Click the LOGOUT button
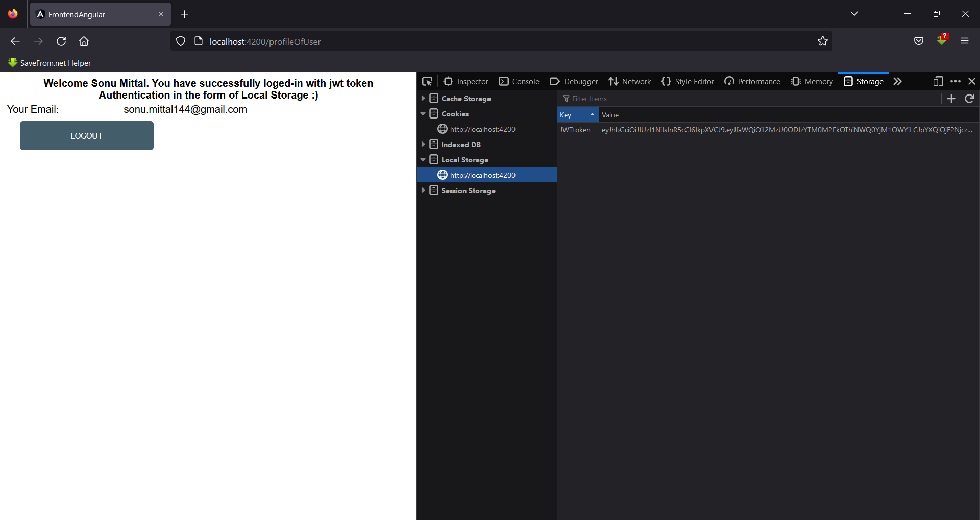The image size is (980, 520). click(x=87, y=136)
